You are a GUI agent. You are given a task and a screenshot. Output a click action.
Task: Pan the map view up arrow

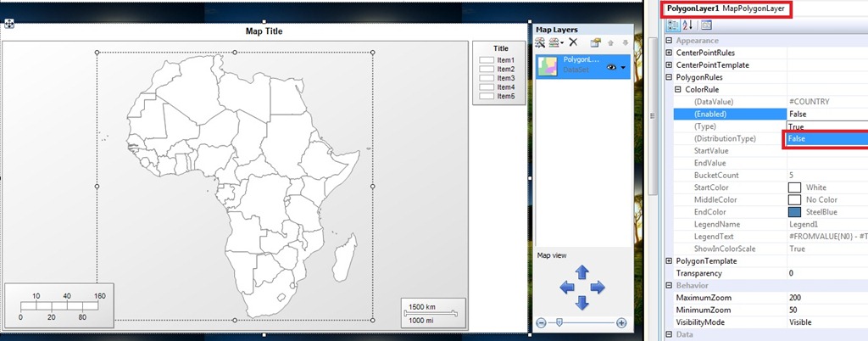(581, 271)
